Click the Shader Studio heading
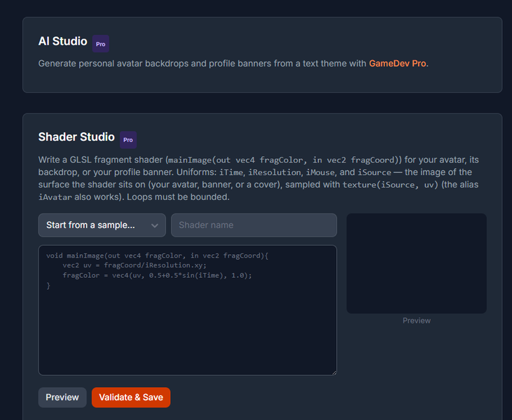 (76, 136)
